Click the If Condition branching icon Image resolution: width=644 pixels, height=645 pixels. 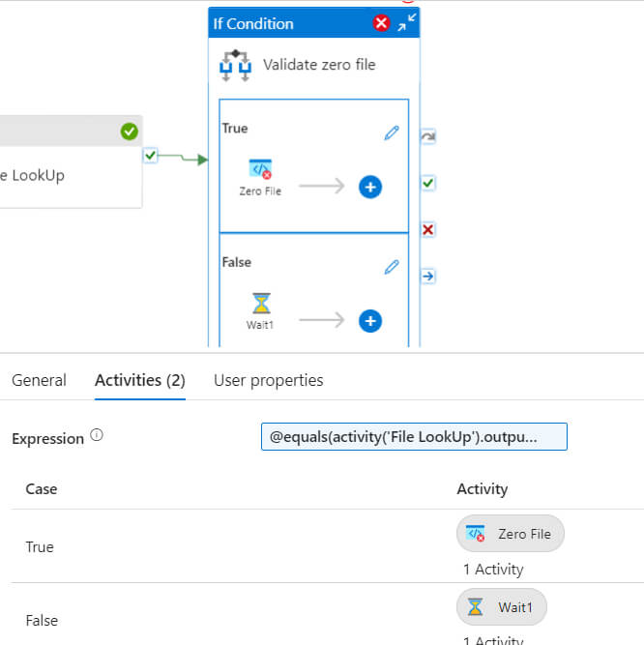coord(235,66)
